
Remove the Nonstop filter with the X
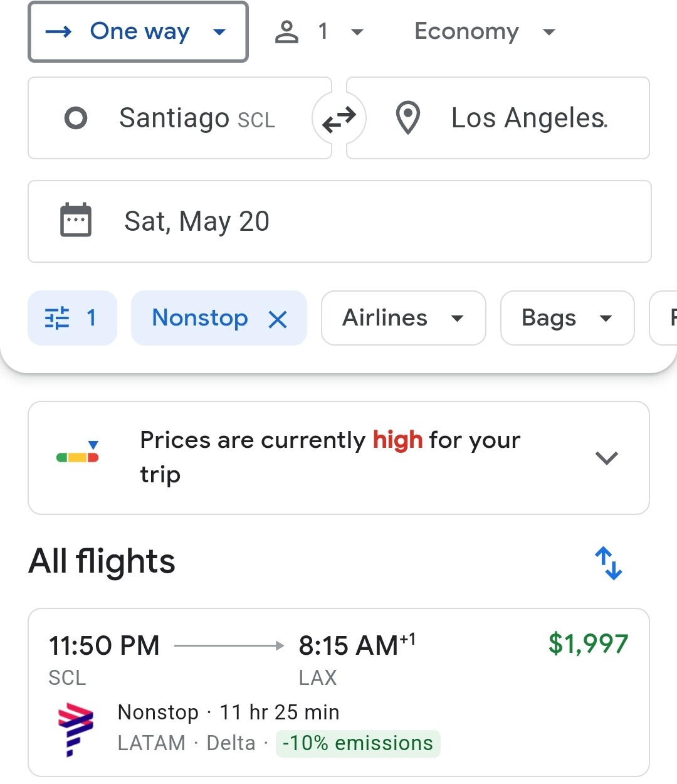point(278,319)
